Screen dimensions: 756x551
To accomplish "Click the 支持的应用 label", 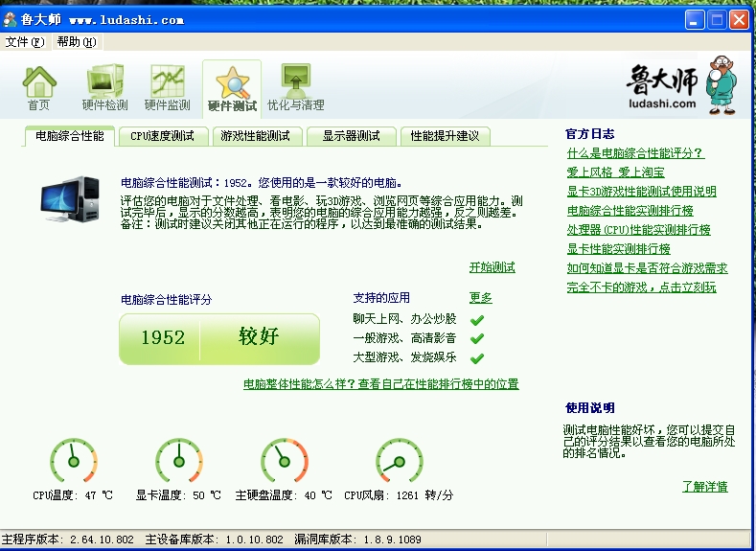I will click(381, 298).
